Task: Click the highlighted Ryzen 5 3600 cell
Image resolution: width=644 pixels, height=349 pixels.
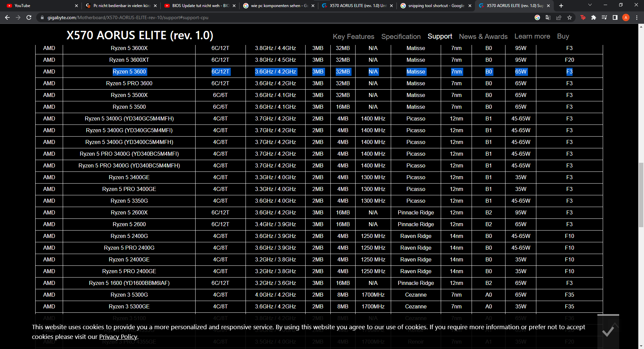Action: tap(129, 71)
